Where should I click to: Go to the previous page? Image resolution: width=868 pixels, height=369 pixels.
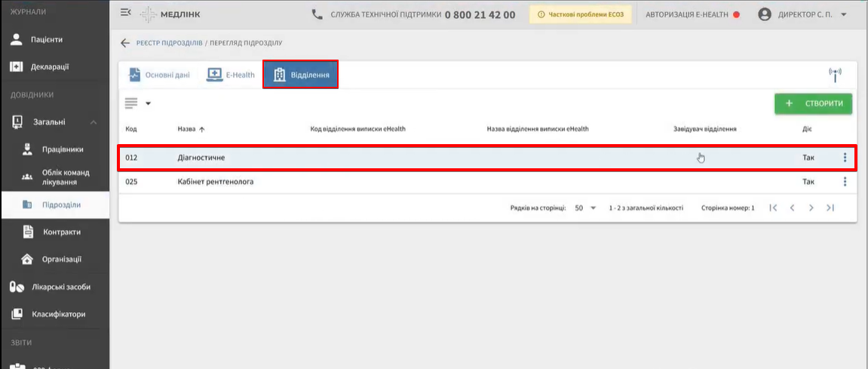[792, 208]
